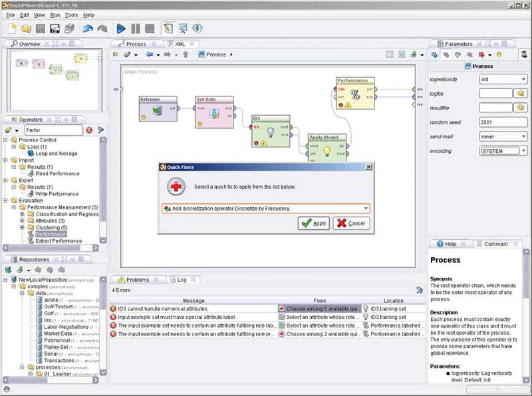Screen dimensions: 532x396
Task: Pause the running process
Action: coord(136,28)
